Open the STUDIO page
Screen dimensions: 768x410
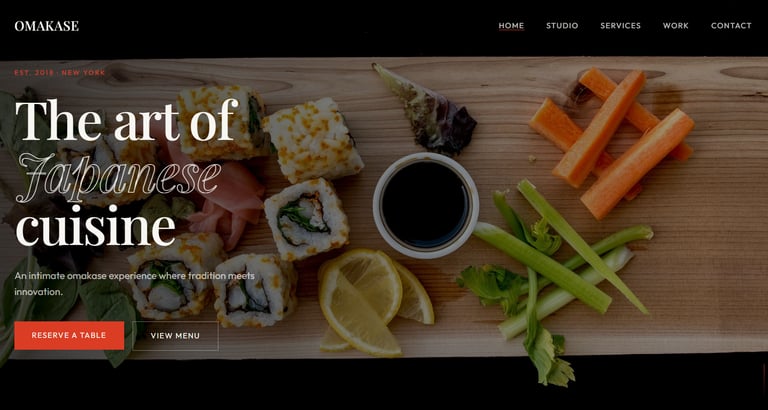(x=562, y=26)
